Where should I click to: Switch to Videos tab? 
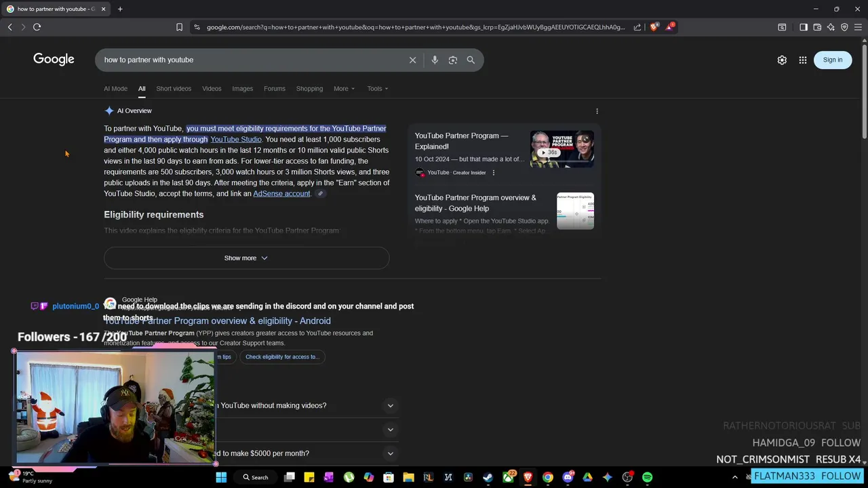pos(212,89)
